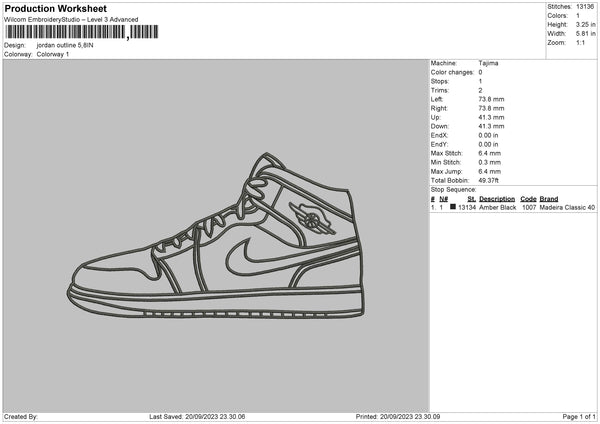Click the sneaker embroidery design preview
The width and height of the screenshot is (600, 424).
[x=216, y=235]
